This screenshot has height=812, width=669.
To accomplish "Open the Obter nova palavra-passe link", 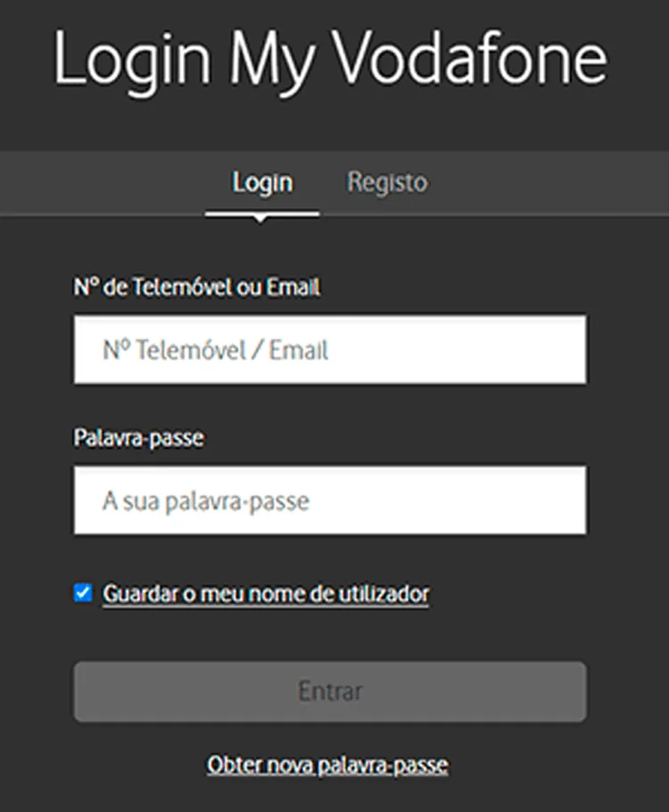I will [x=327, y=765].
